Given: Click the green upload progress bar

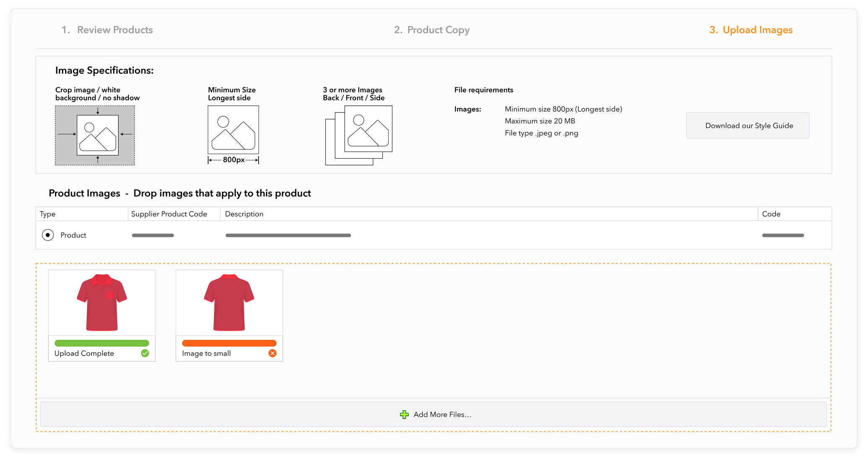Looking at the screenshot, I should pos(102,343).
